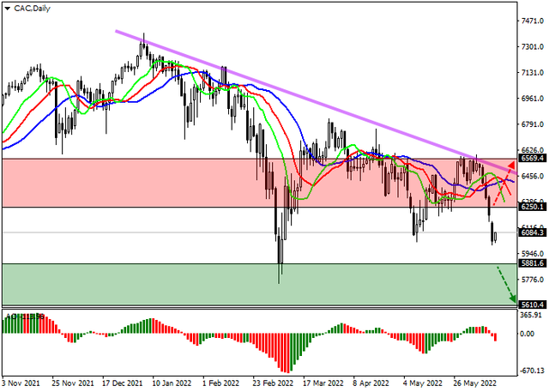
Task: Select the 5776.0 price axis label
Action: (x=532, y=280)
